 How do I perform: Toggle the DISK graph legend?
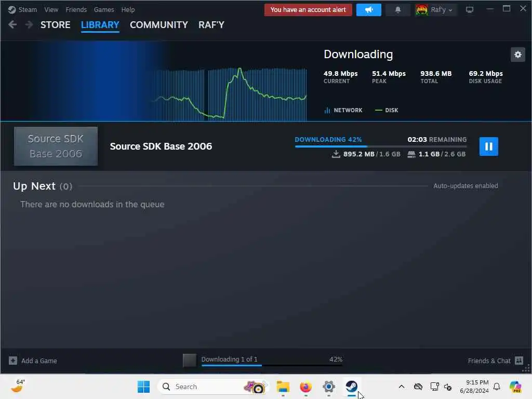coord(387,110)
